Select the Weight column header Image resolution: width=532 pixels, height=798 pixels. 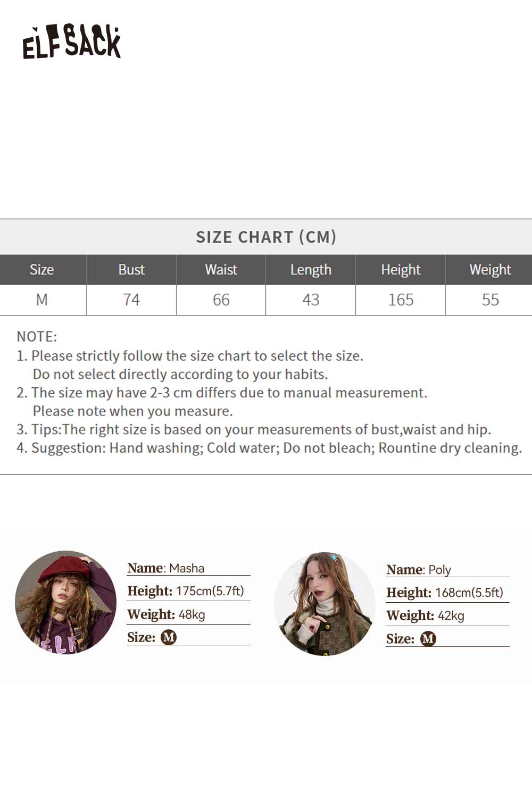tap(490, 270)
